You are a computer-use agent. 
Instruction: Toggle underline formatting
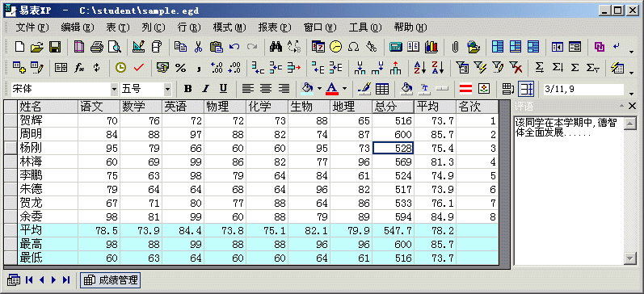pyautogui.click(x=223, y=88)
